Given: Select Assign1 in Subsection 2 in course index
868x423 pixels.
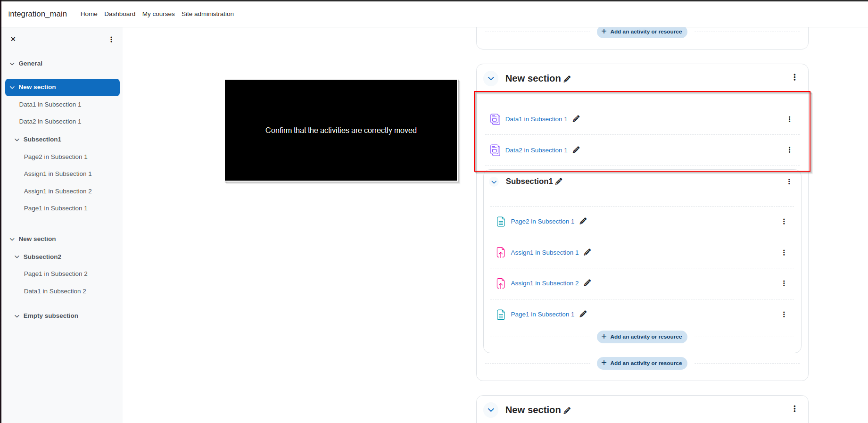Looking at the screenshot, I should coord(58,191).
